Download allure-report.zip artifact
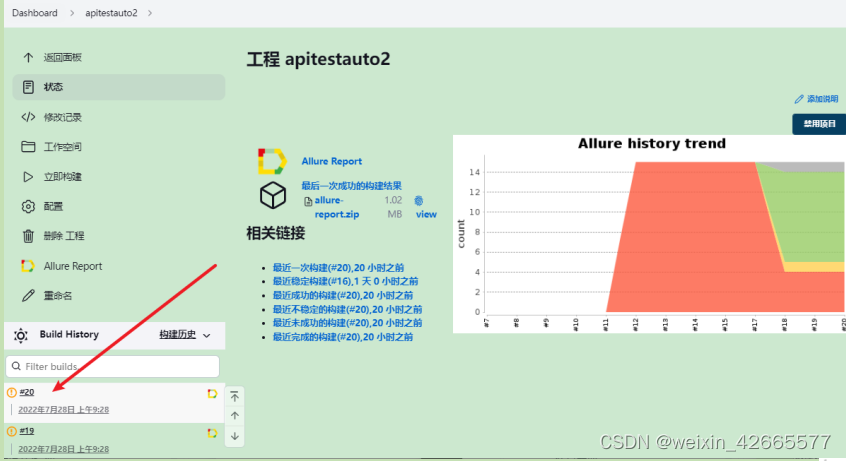Viewport: 846px width, 461px height. [x=337, y=207]
